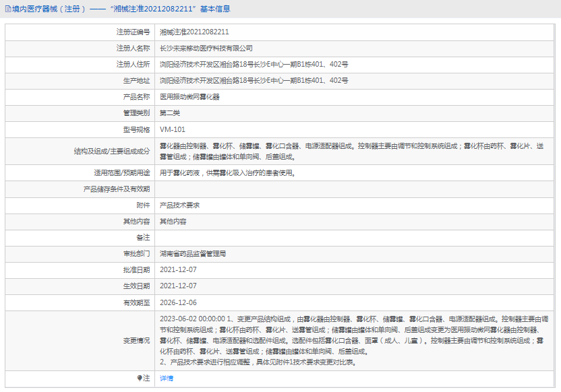Click the 有效期至 label
The image size is (561, 392).
click(x=137, y=302)
